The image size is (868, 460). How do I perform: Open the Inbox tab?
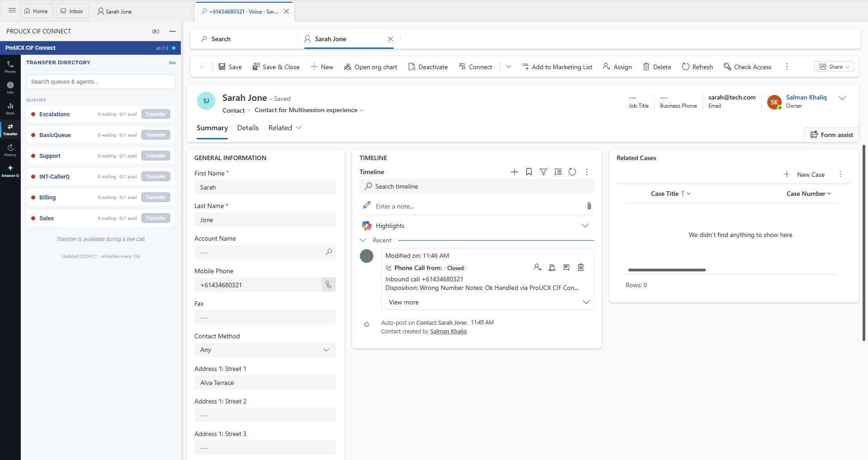click(x=72, y=11)
